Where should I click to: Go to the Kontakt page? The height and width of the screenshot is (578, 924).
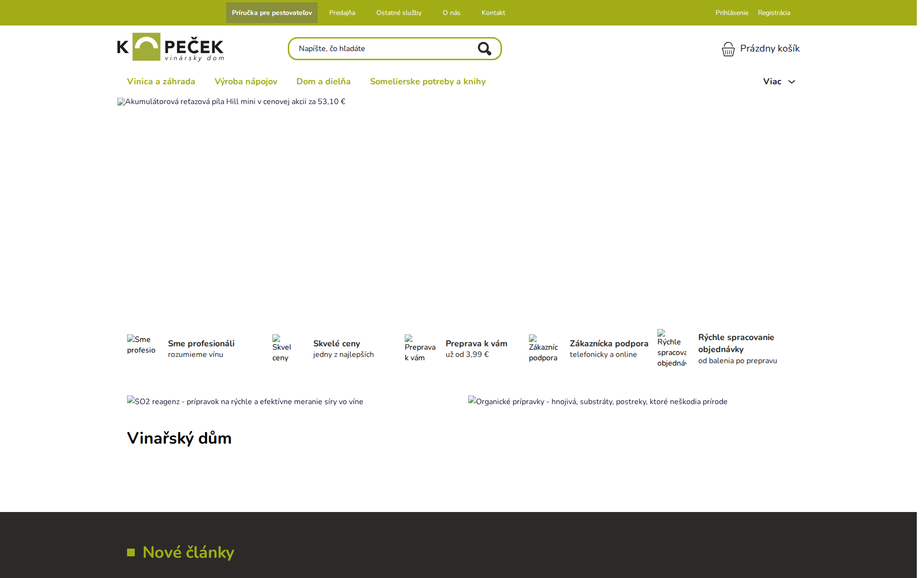493,13
